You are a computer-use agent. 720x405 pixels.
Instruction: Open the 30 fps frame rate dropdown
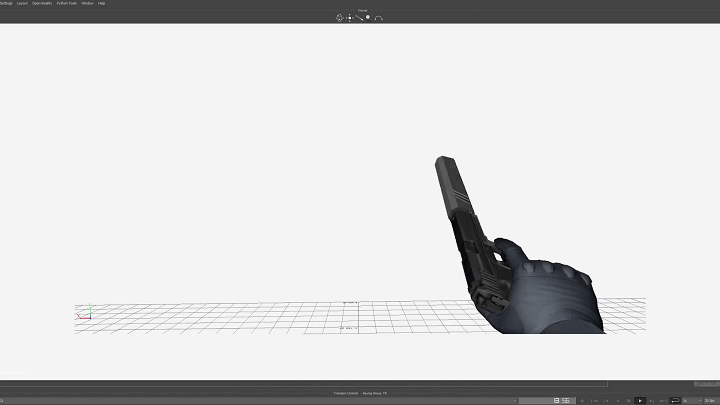point(709,400)
